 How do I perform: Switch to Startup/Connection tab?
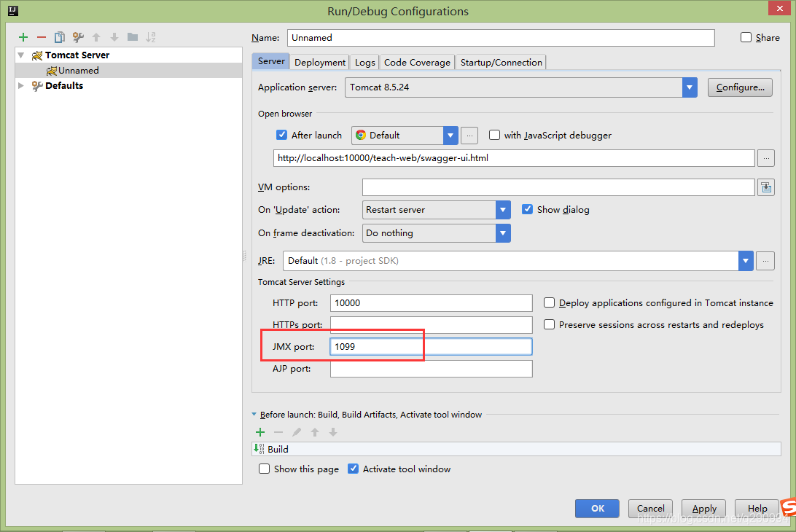tap(501, 63)
